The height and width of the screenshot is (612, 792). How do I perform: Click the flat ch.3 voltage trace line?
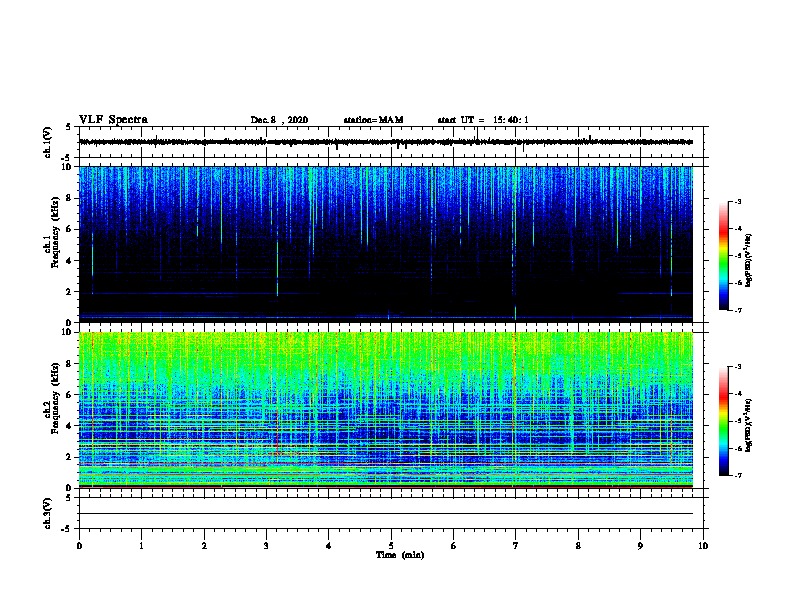pos(386,514)
